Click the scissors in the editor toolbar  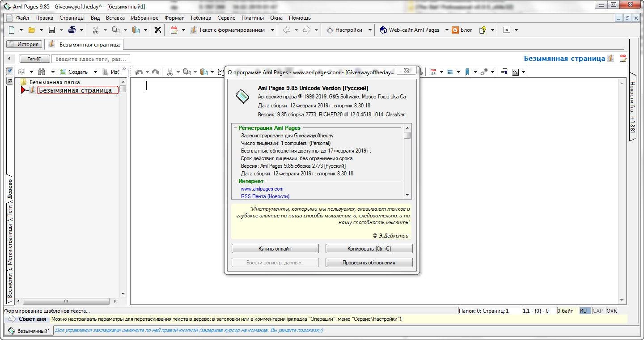coord(169,72)
